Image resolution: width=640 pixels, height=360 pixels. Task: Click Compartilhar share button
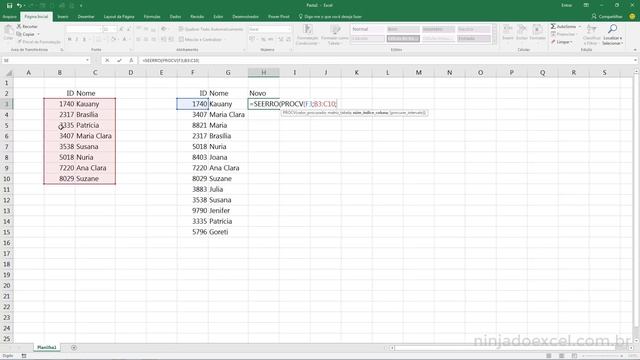coord(607,16)
